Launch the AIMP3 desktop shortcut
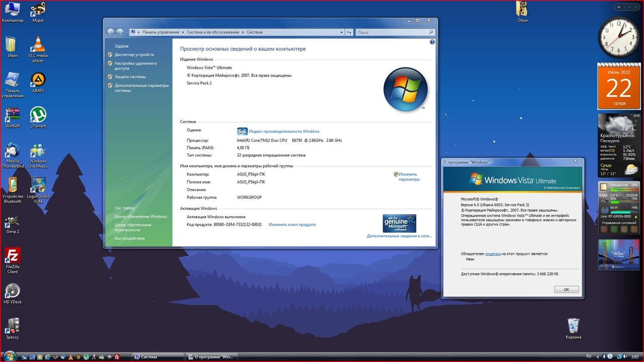The width and height of the screenshot is (644, 362). [x=38, y=82]
